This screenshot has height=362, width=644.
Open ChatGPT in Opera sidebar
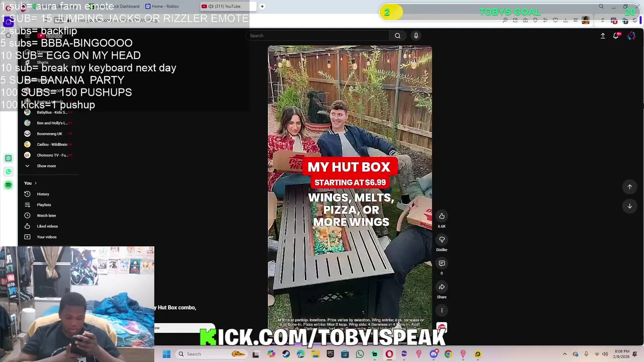8,158
